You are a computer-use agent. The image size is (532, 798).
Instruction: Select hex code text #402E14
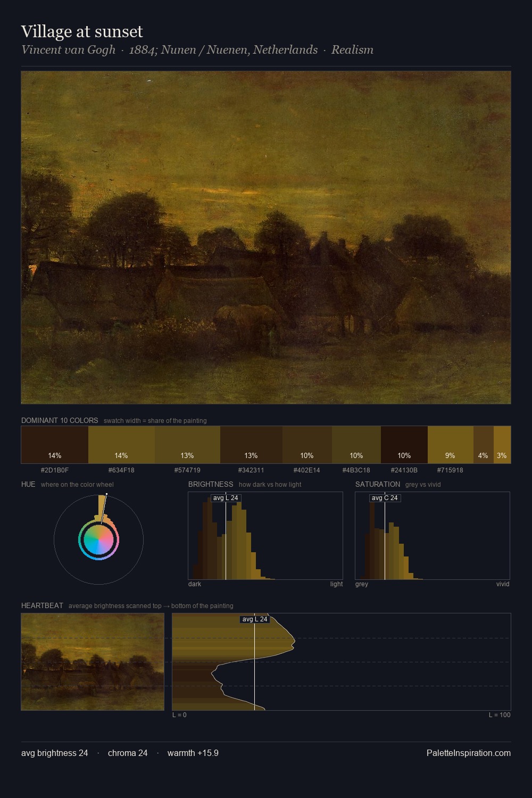click(x=307, y=470)
